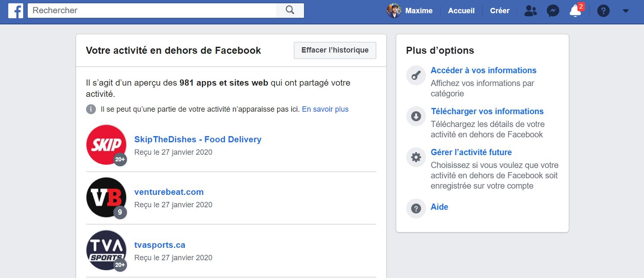644x278 pixels.
Task: Follow the En savoir plus link
Action: tap(325, 109)
